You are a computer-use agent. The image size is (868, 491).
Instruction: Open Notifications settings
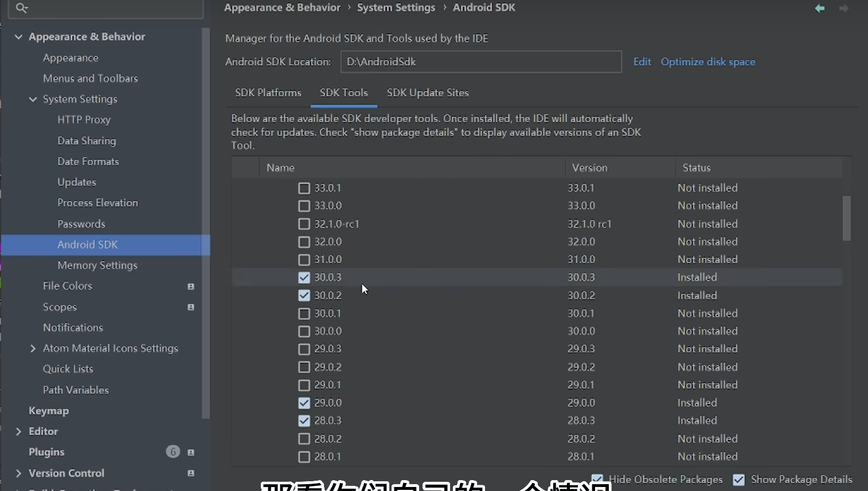(x=73, y=328)
